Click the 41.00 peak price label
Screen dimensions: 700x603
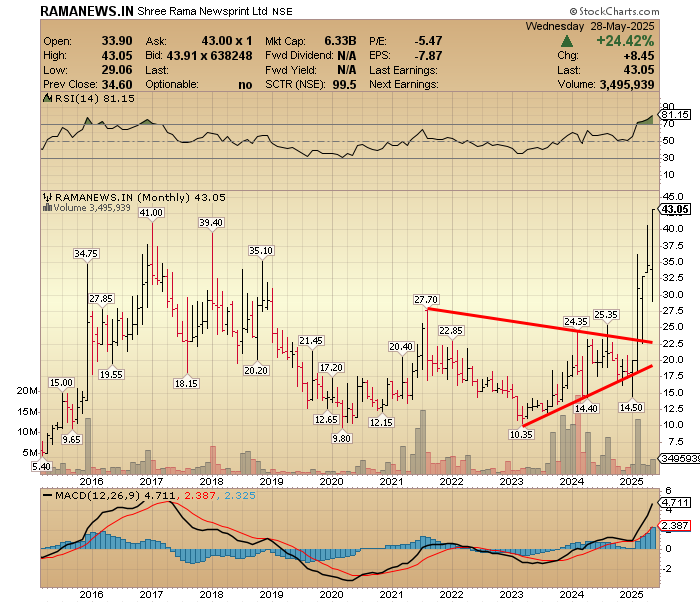(151, 212)
